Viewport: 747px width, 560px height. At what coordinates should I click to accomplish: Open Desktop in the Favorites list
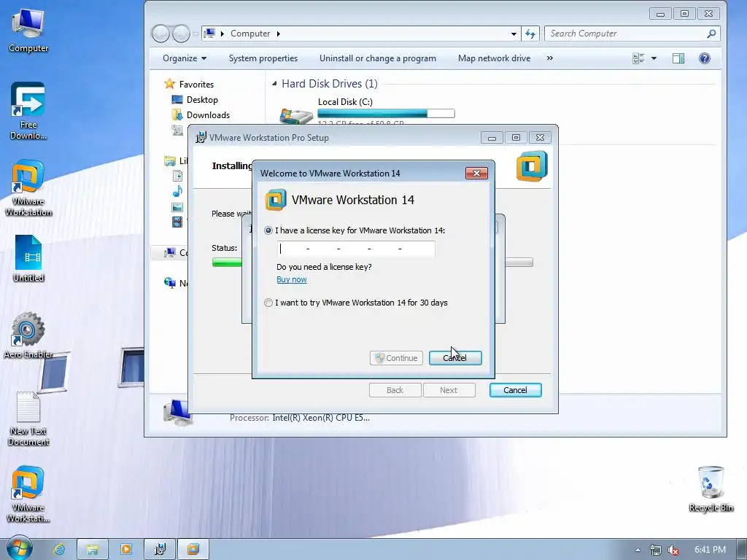202,99
